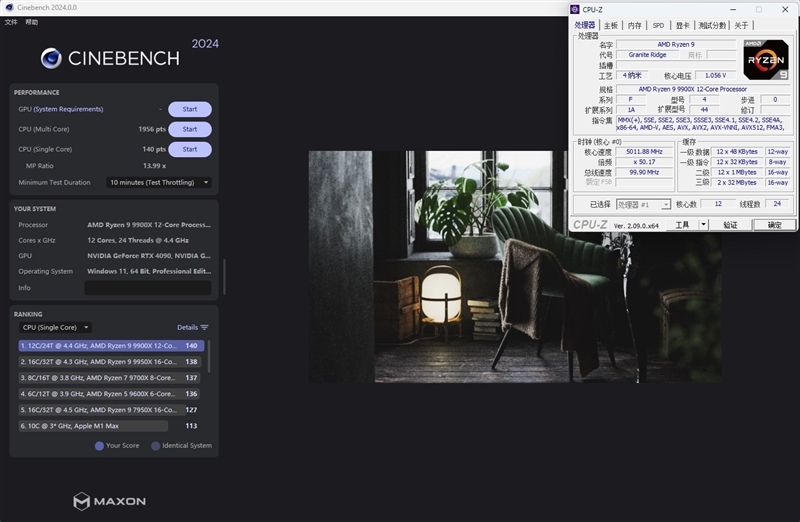Select ranking entry Apple M1 Max

coord(109,426)
